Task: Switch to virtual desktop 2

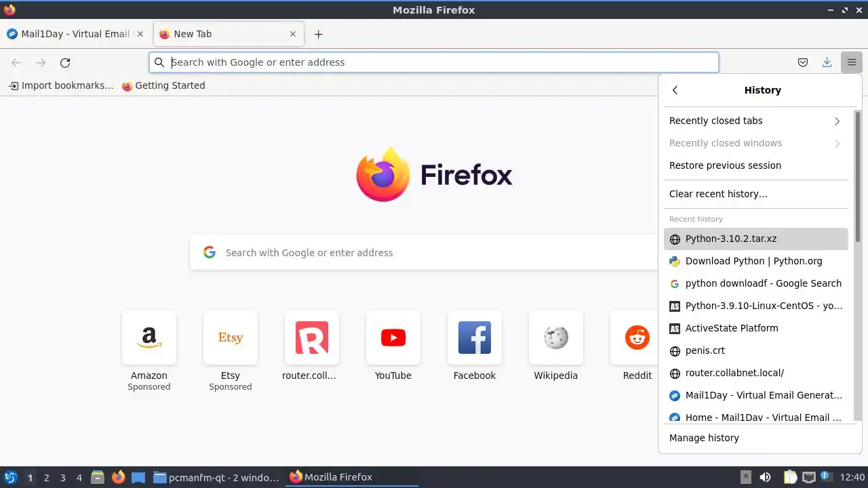Action: [x=46, y=477]
